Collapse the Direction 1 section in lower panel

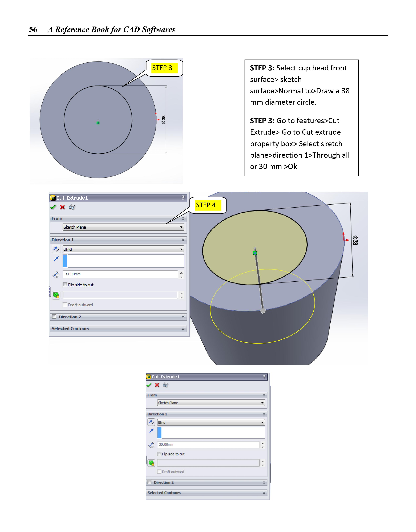pyautogui.click(x=264, y=414)
